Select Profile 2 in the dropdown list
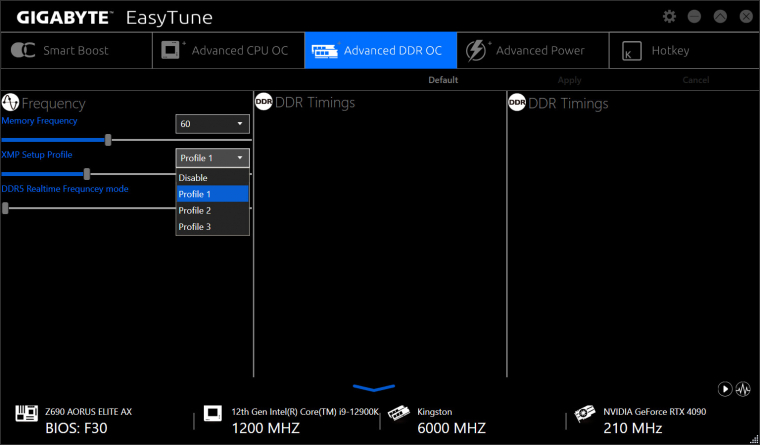 coord(212,210)
